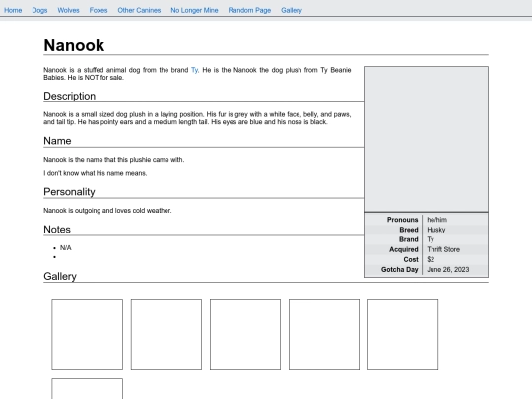Image resolution: width=532 pixels, height=399 pixels.
Task: Select the Description section heading
Action: 70,96
